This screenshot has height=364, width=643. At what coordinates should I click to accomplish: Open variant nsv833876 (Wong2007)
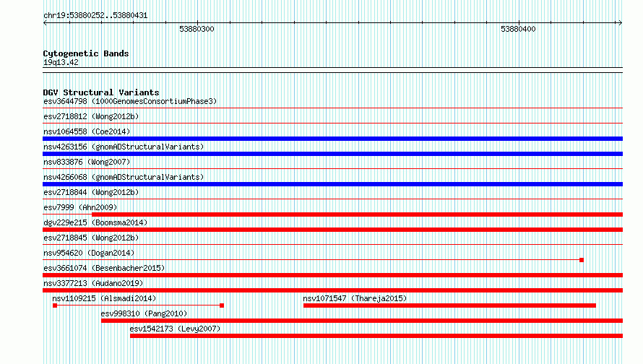[87, 162]
